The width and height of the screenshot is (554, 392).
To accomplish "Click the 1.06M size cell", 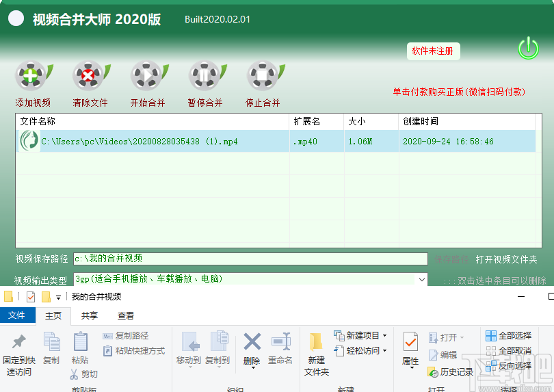I will click(x=371, y=142).
